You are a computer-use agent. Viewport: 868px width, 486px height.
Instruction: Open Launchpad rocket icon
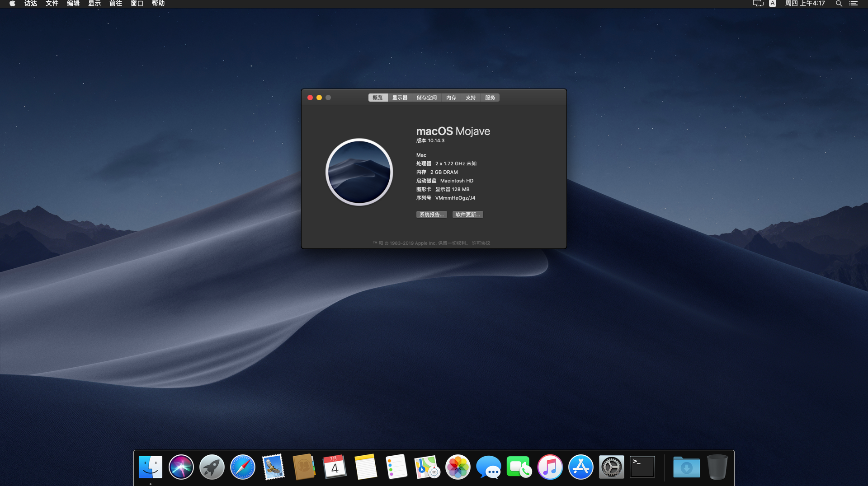pyautogui.click(x=212, y=467)
